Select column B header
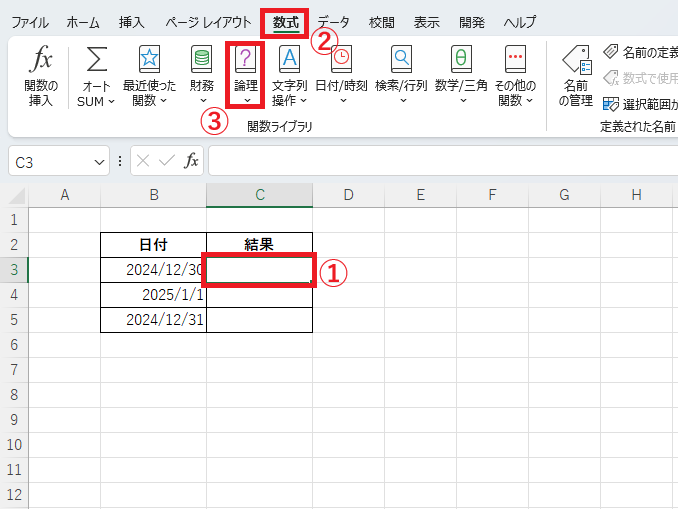The height and width of the screenshot is (509, 678). coord(154,195)
